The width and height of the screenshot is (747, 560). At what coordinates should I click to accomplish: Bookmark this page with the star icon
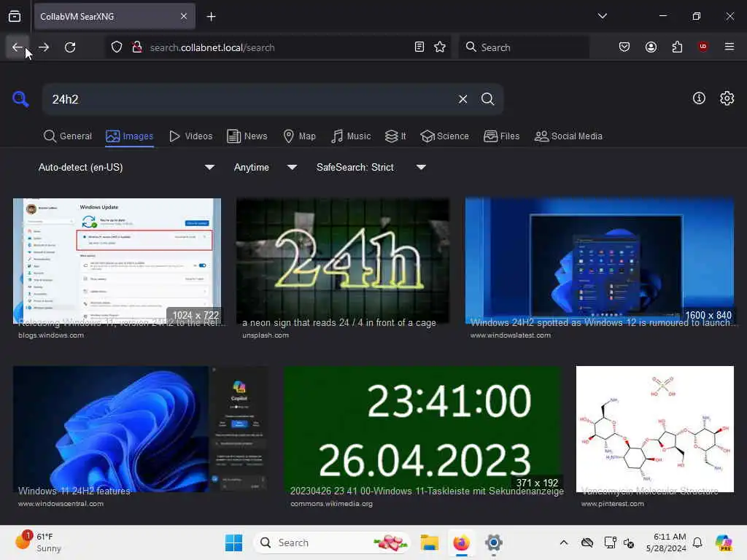440,47
